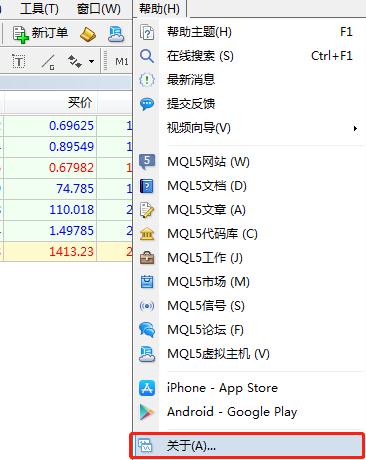Open the 帮助(H) menu header
The image size is (366, 460).
pos(159,8)
